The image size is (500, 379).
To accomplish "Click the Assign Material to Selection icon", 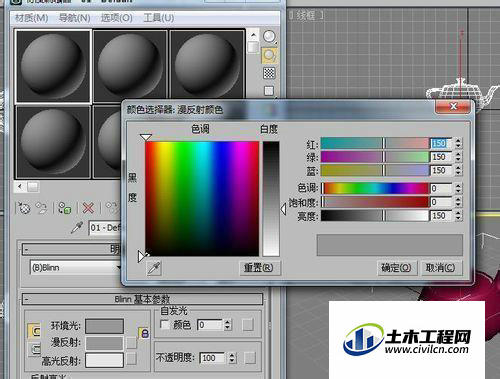I will click(x=64, y=208).
